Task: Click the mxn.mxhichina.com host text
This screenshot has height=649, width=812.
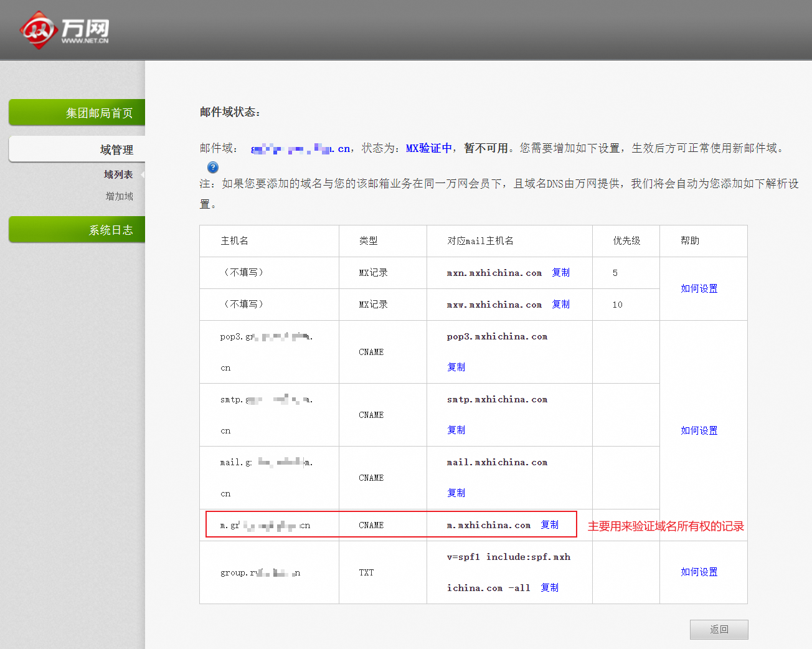Action: pos(494,273)
